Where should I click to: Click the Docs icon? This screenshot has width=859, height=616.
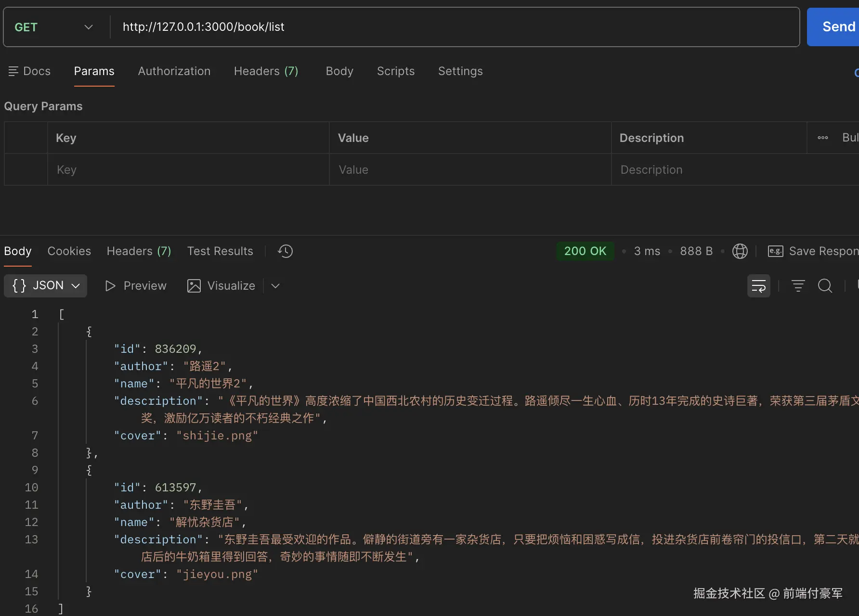[13, 71]
